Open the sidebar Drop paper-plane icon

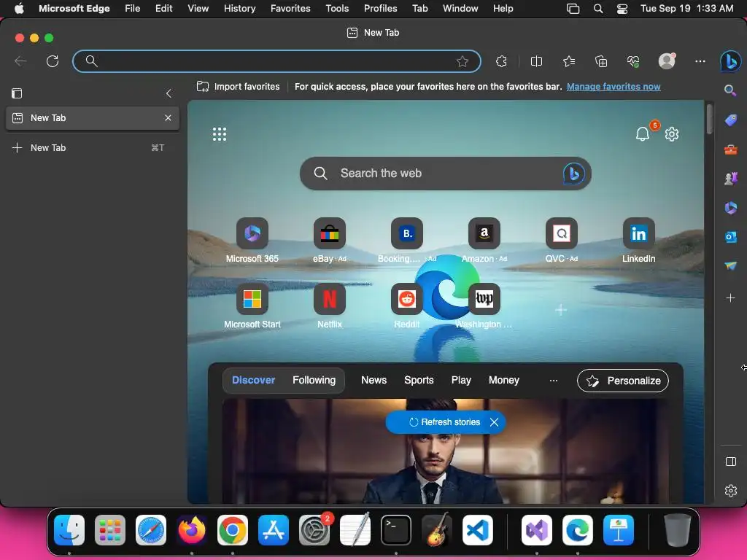tap(730, 265)
